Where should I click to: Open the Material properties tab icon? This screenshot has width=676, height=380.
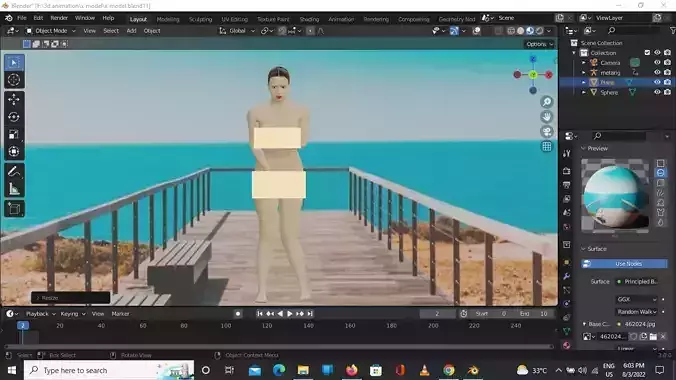pyautogui.click(x=566, y=345)
